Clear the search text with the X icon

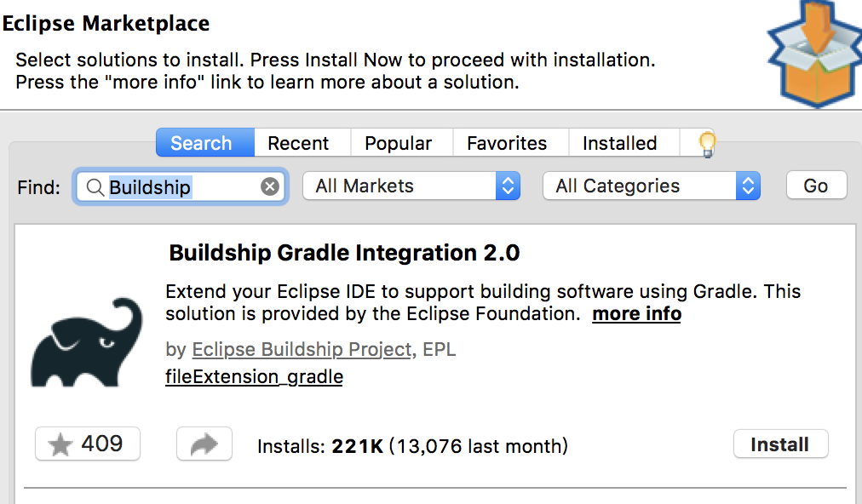tap(269, 186)
